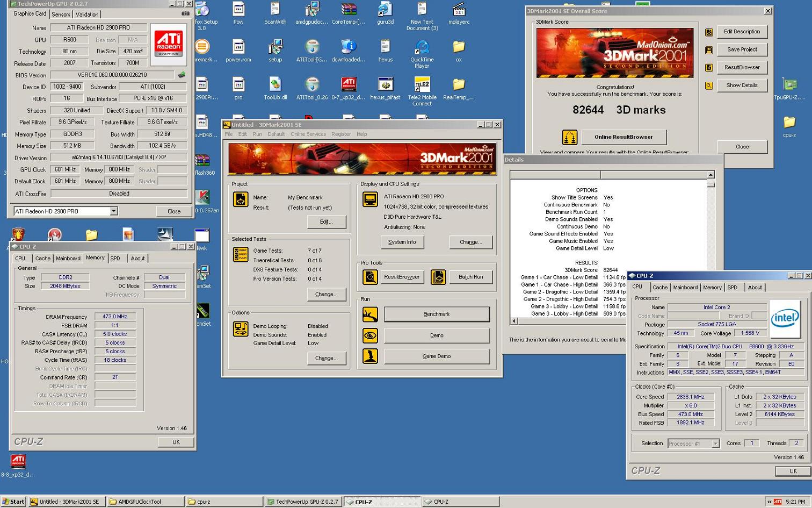The height and width of the screenshot is (508, 812).
Task: Click the System Info button
Action: pyautogui.click(x=402, y=242)
